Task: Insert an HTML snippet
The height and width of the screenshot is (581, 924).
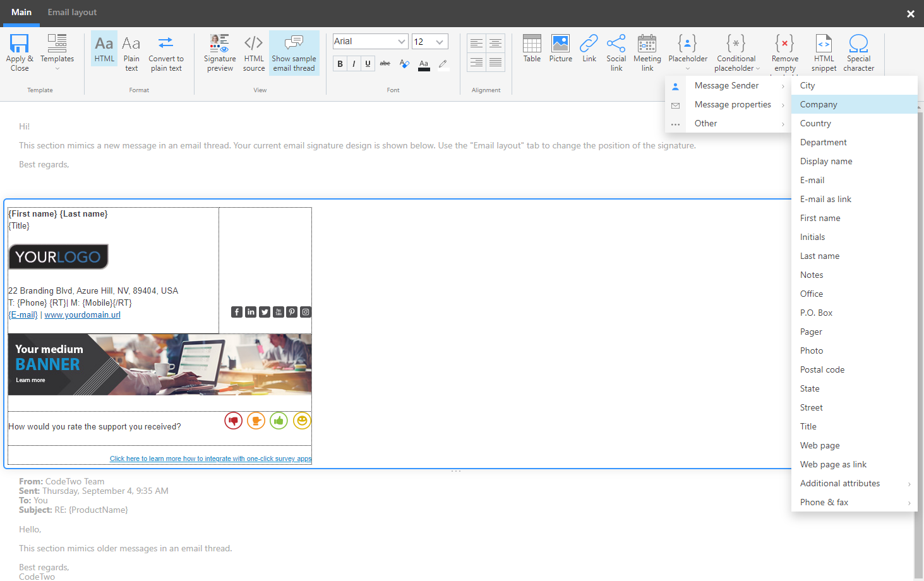Action: [x=823, y=52]
